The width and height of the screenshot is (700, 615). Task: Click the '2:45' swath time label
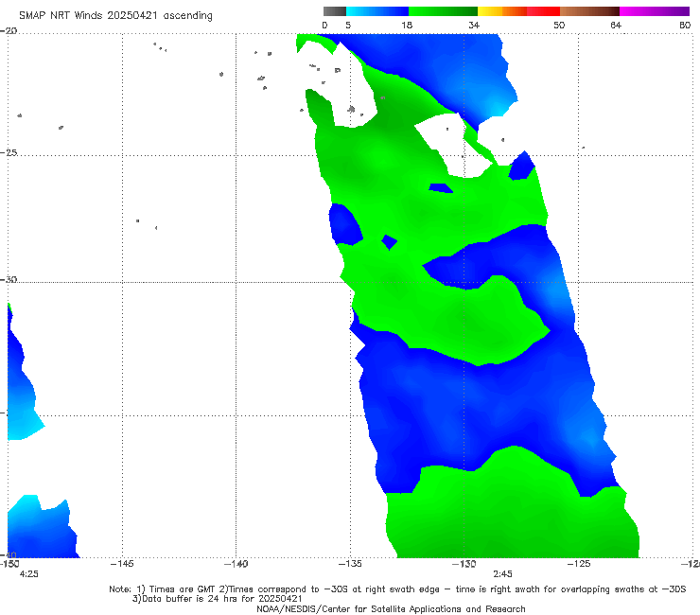pos(502,574)
